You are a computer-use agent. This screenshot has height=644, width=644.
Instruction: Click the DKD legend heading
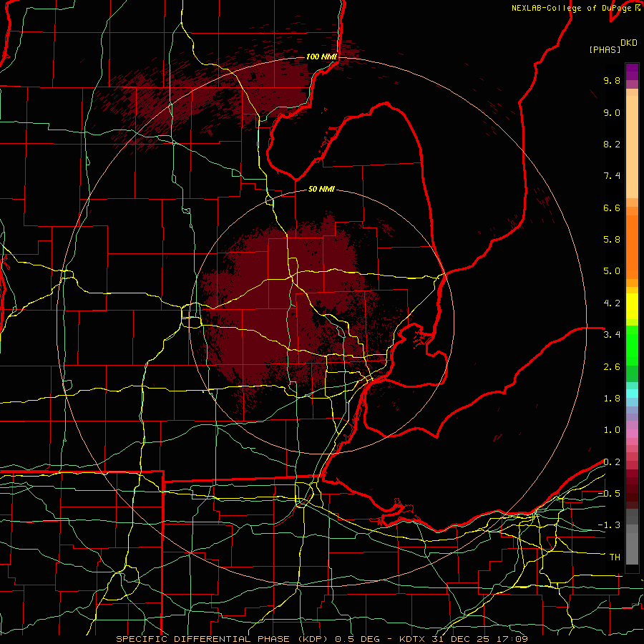pyautogui.click(x=629, y=43)
